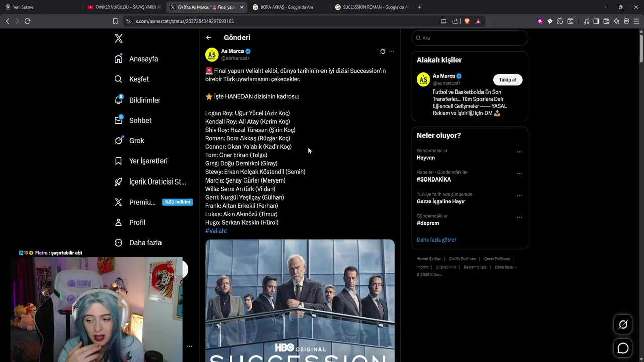Click the Profil person icon

118,222
